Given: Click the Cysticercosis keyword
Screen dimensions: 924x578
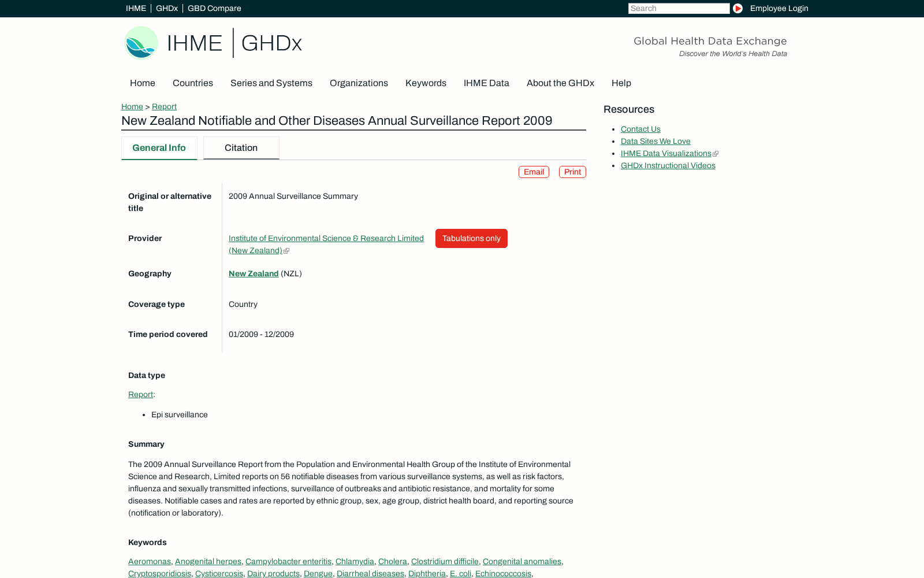Looking at the screenshot, I should tap(219, 573).
